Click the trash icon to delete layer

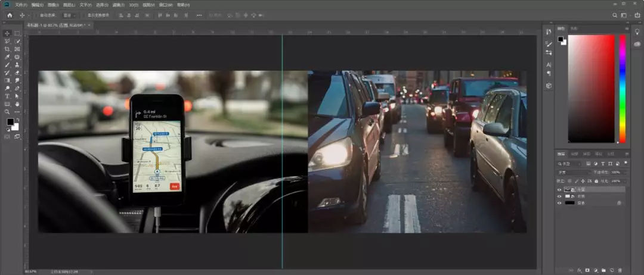click(620, 270)
